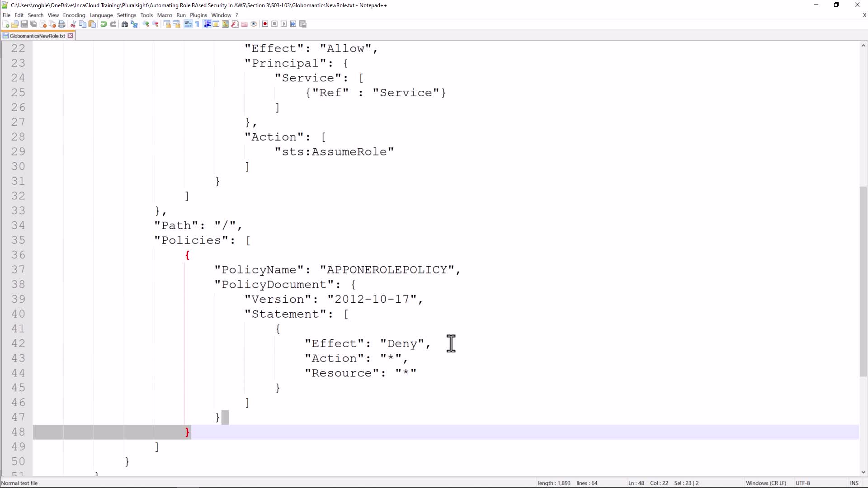868x488 pixels.
Task: Select the GlobomanticsNewRole.txt tab
Action: [x=37, y=36]
